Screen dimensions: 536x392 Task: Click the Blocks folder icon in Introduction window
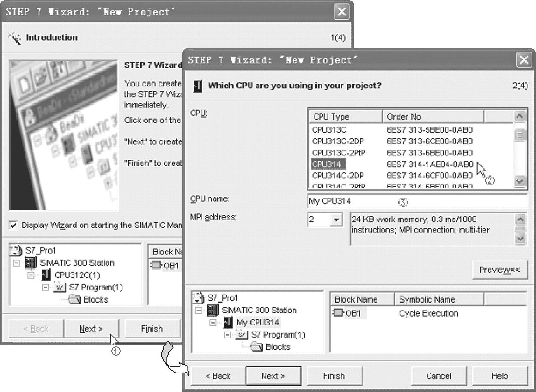75,299
